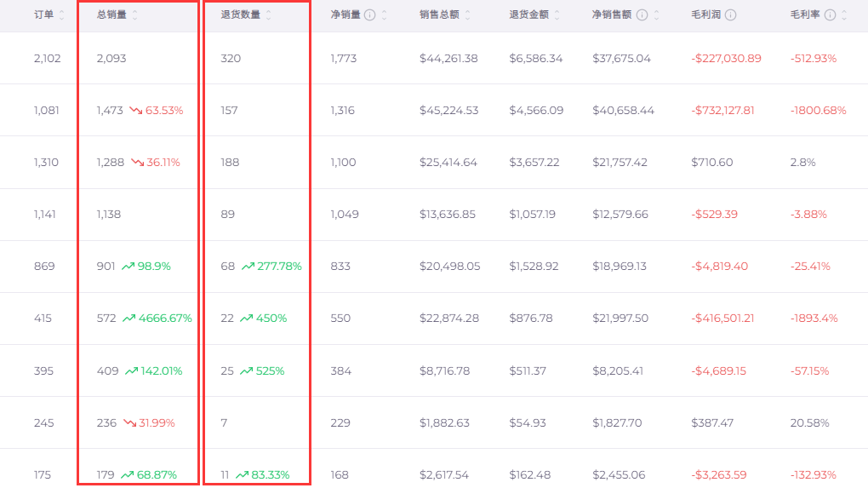Image resolution: width=868 pixels, height=488 pixels.
Task: Open 净销量 info tooltip icon
Action: click(x=370, y=15)
